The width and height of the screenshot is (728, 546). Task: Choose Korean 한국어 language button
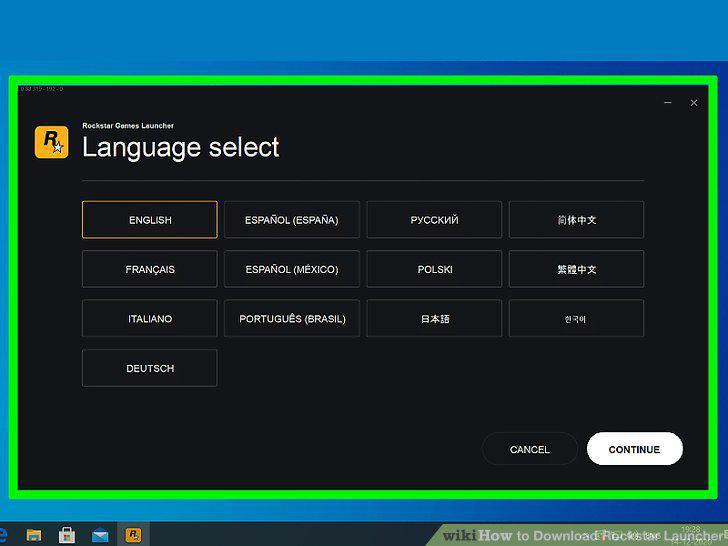pos(576,318)
